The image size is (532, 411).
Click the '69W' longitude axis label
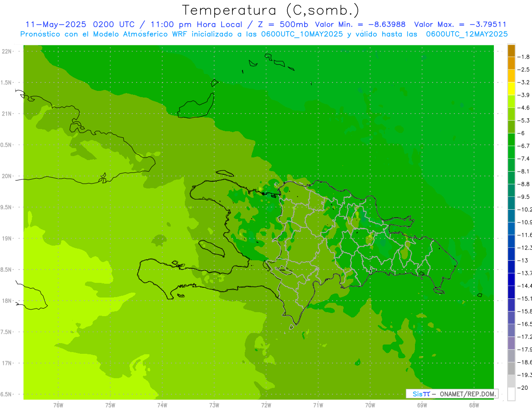[422, 405]
